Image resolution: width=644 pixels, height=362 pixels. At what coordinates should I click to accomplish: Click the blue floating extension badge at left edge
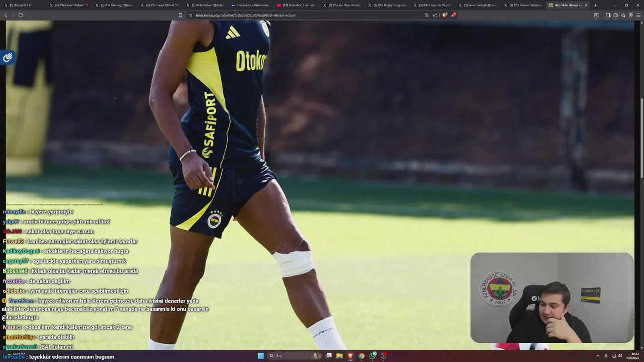8,57
